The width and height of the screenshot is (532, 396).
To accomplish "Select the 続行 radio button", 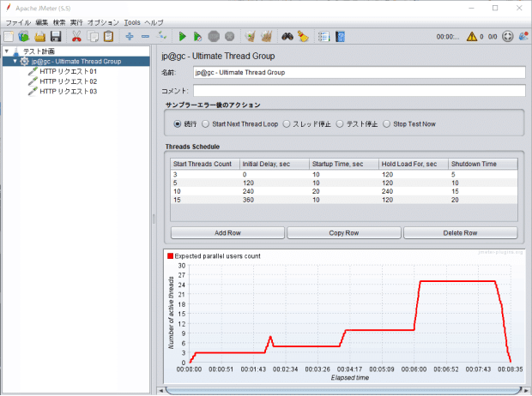I will [177, 124].
